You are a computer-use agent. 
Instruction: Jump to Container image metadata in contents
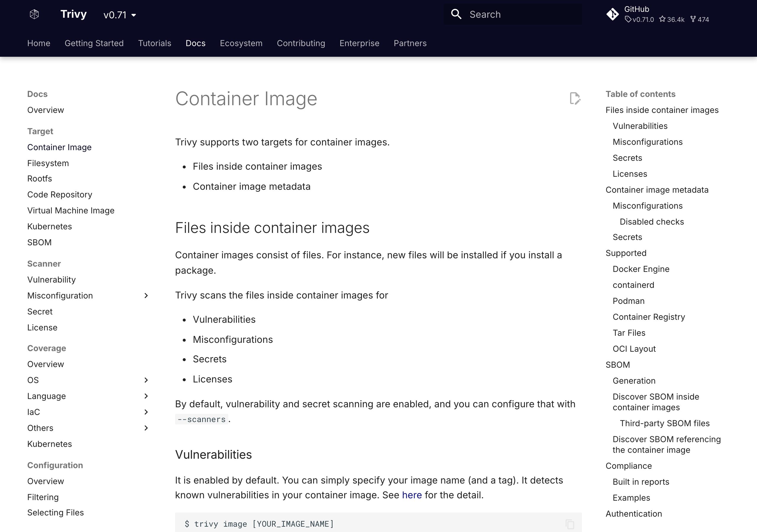657,190
